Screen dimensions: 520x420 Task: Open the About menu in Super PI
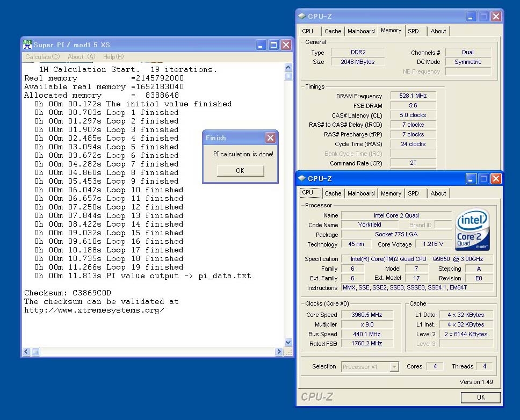[x=81, y=57]
